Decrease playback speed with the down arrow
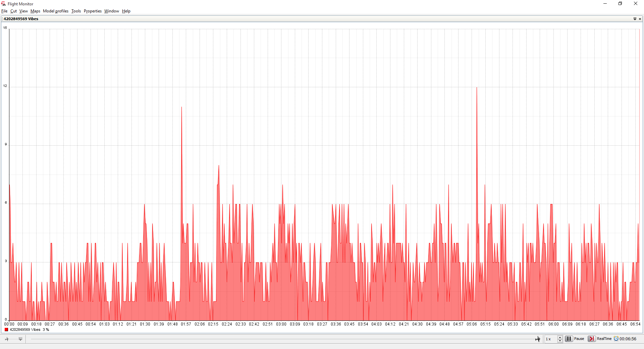This screenshot has height=349, width=644. (x=560, y=341)
